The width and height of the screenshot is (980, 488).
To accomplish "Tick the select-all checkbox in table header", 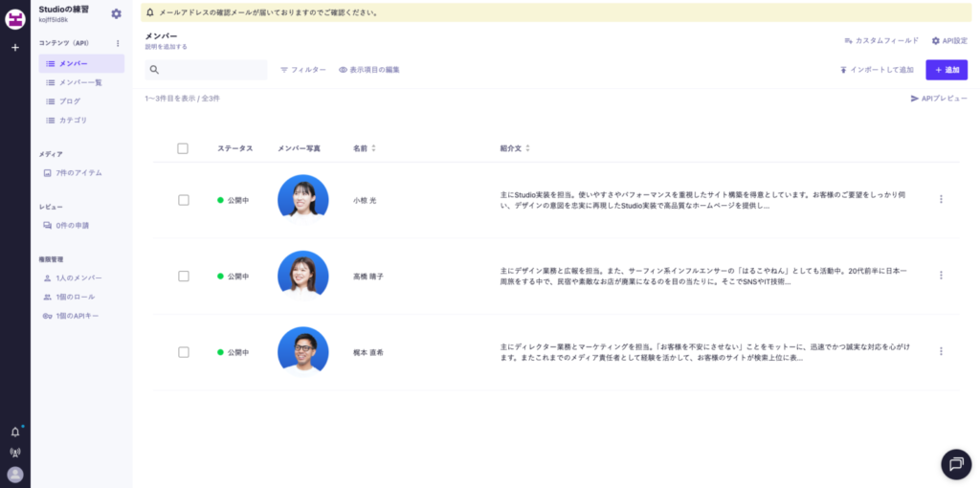I will coord(183,148).
